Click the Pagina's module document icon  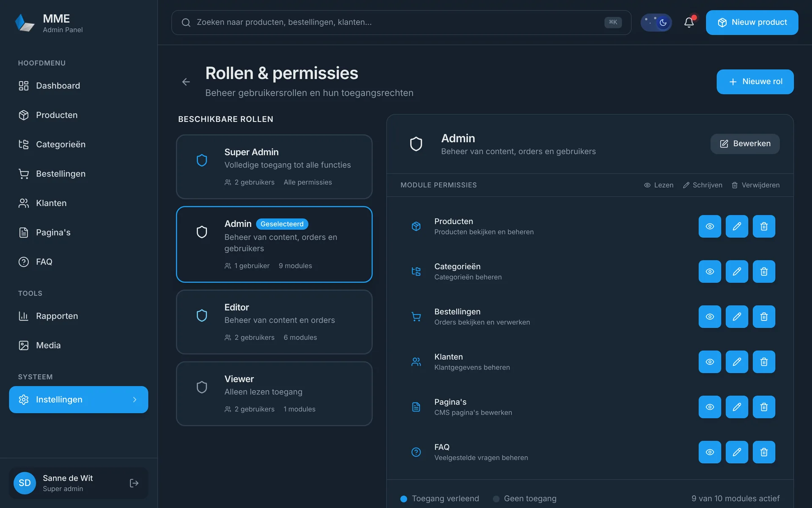coord(416,407)
